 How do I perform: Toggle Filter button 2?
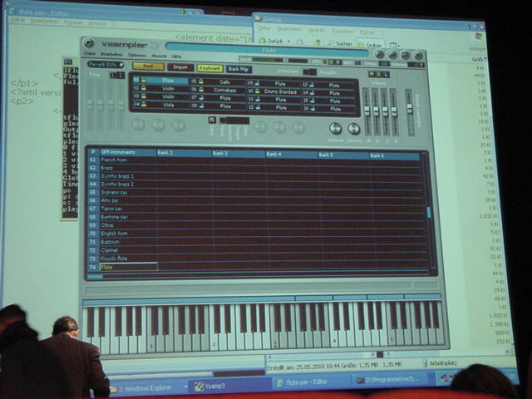[121, 76]
